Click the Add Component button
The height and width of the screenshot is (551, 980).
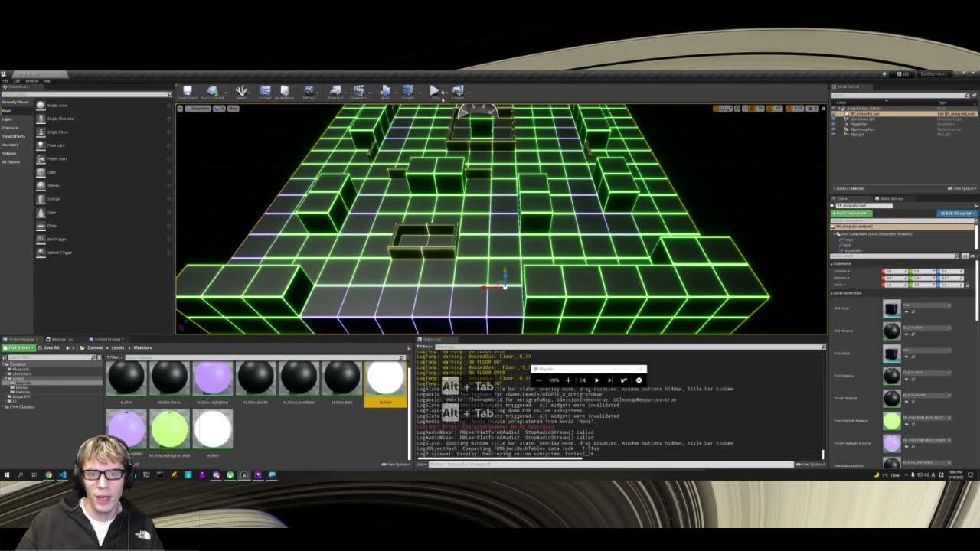point(852,214)
